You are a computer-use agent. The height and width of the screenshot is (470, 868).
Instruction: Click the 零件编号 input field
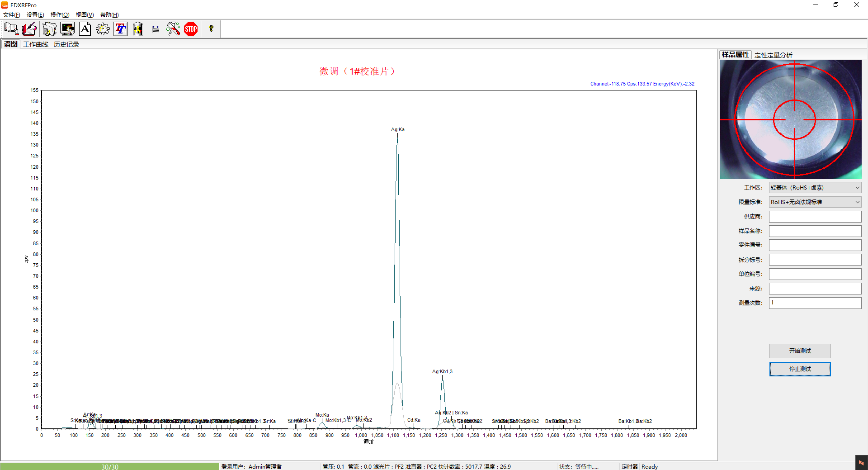[x=815, y=245]
